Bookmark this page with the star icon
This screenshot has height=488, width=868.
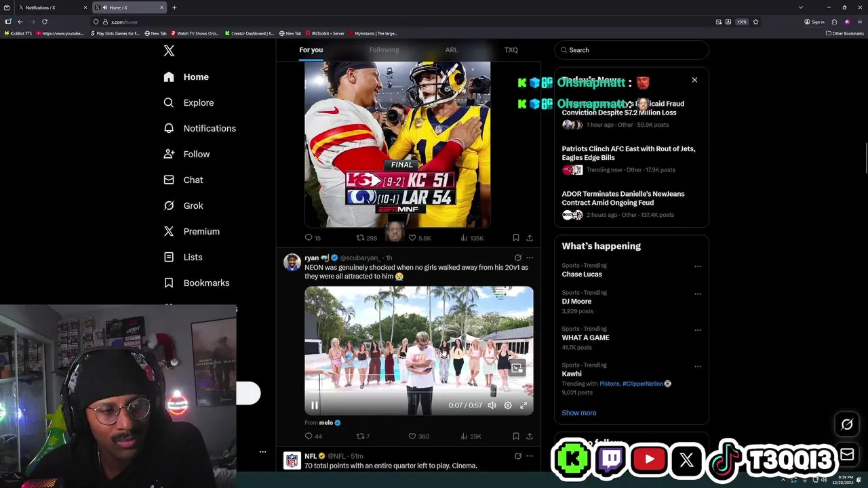755,22
